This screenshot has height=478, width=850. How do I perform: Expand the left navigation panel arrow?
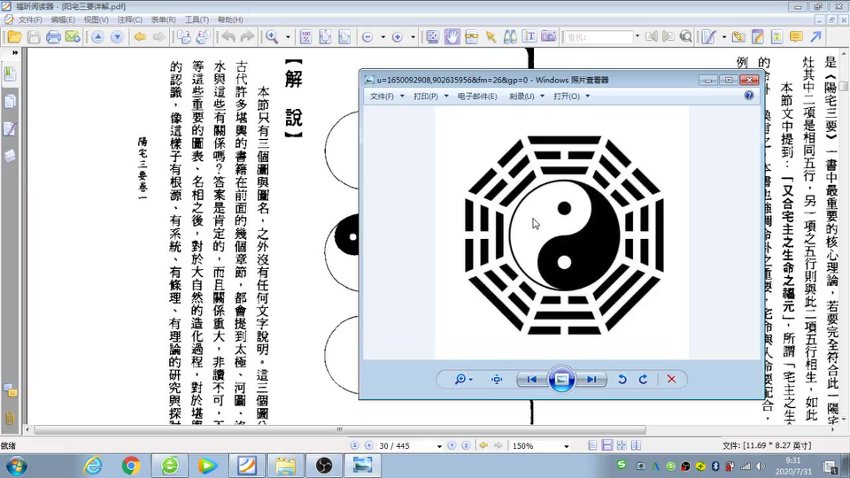pyautogui.click(x=15, y=53)
